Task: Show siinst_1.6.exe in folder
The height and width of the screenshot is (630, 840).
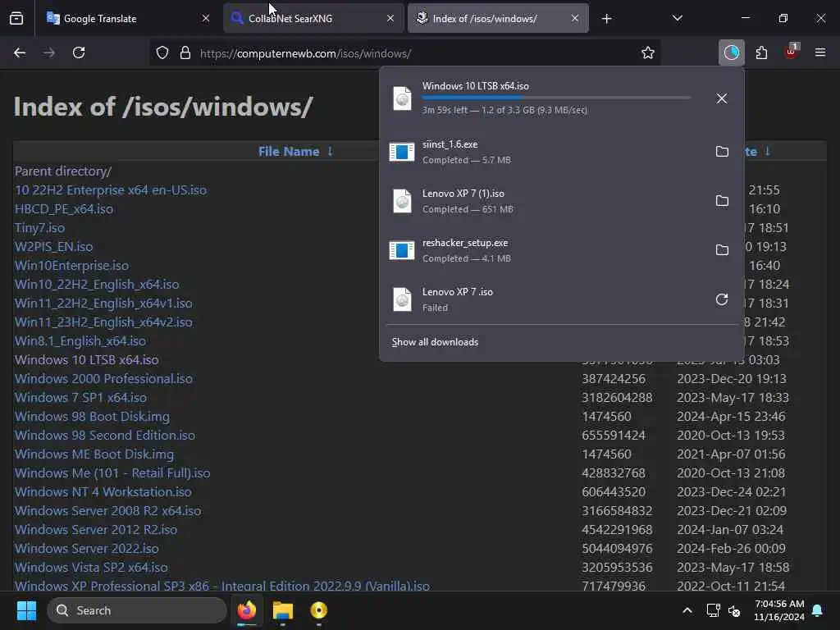Action: click(x=722, y=152)
